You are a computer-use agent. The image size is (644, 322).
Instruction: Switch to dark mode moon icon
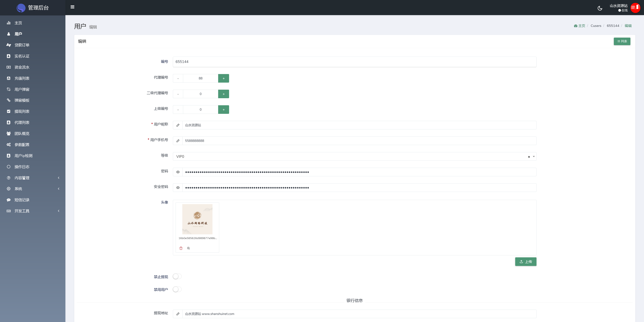pos(600,8)
